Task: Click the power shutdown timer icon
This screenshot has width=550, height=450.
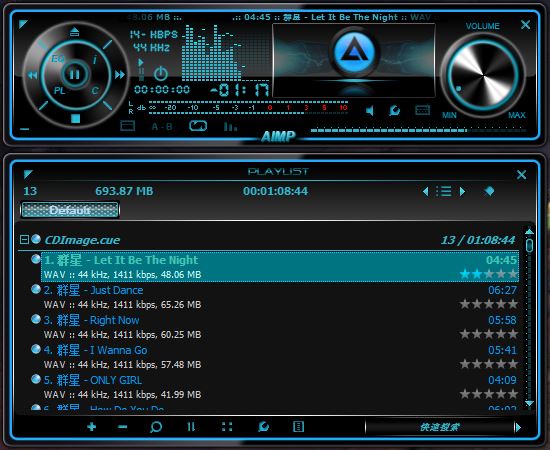Action: tap(161, 74)
